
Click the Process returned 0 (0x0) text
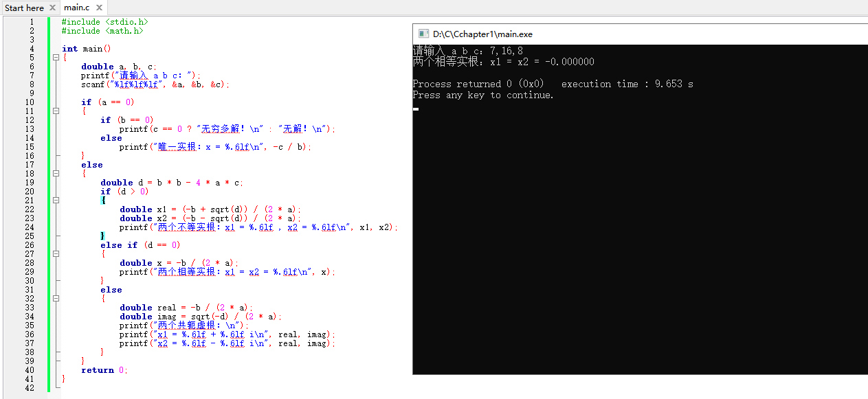click(x=478, y=84)
